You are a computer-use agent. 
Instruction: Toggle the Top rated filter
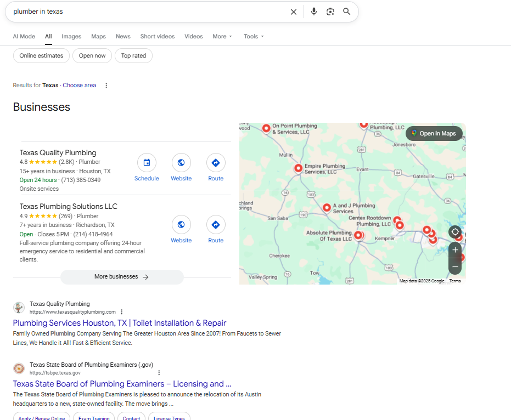(x=133, y=56)
